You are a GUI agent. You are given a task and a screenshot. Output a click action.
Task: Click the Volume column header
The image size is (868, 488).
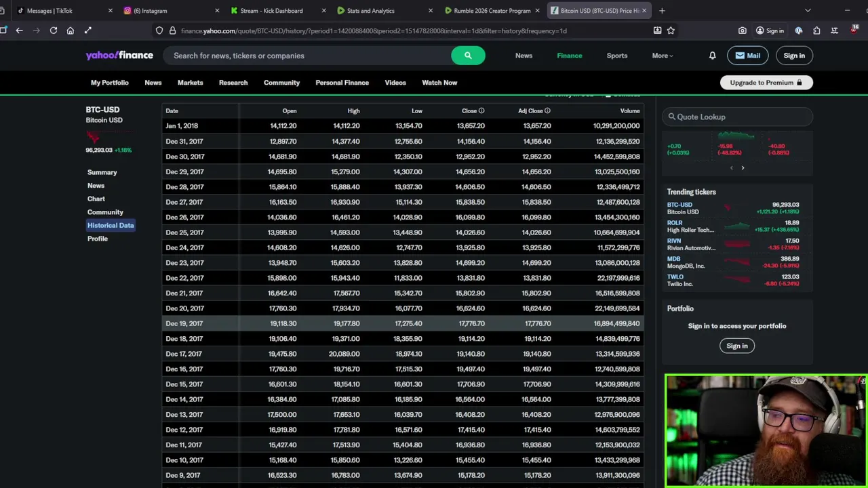tap(630, 110)
